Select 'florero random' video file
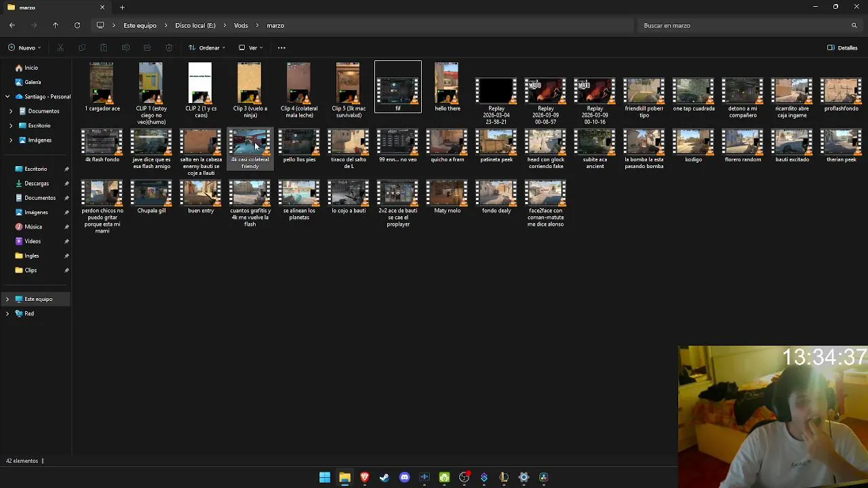The width and height of the screenshot is (868, 488). [743, 146]
